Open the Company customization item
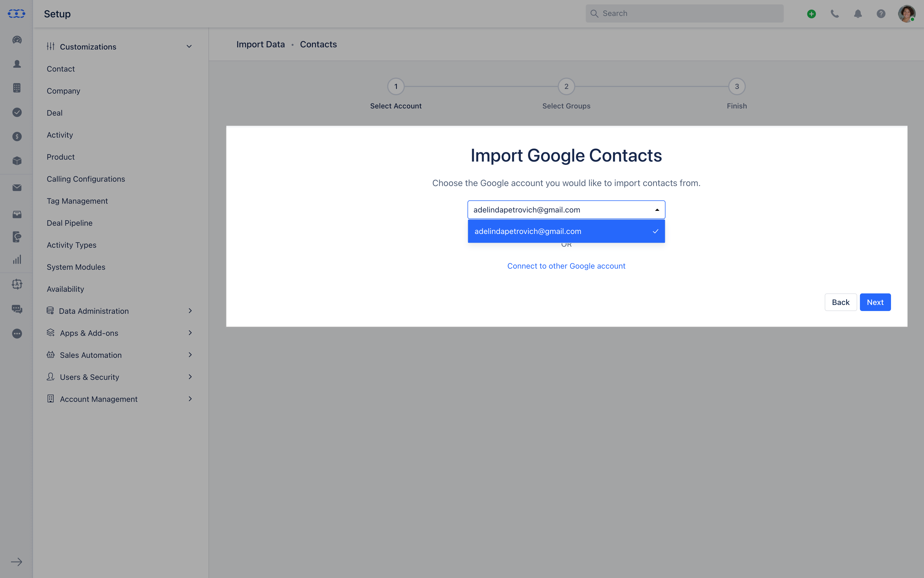Viewport: 924px width, 578px height. (63, 91)
